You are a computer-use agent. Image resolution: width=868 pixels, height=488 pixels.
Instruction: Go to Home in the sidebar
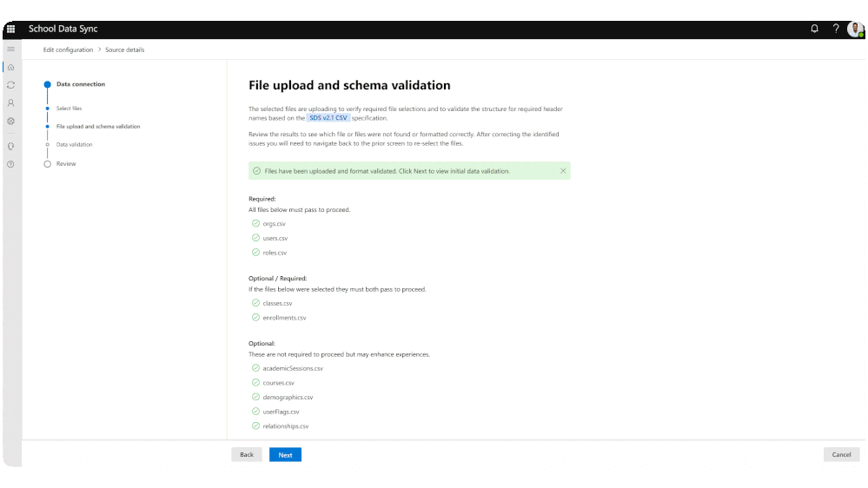tap(11, 67)
